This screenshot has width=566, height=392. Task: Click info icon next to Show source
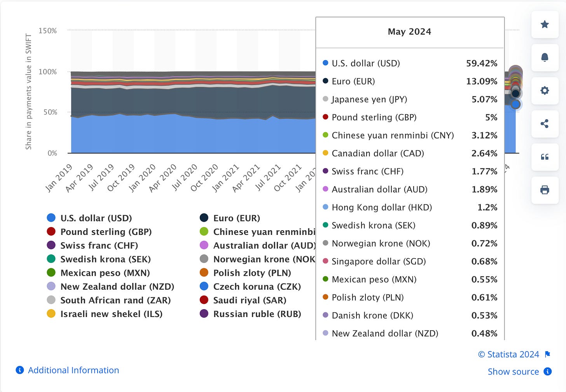pos(547,371)
